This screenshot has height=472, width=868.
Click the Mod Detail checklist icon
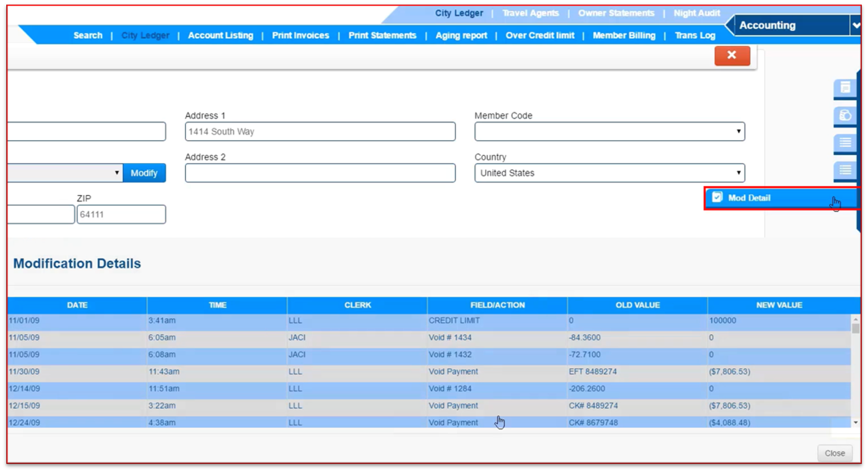click(717, 198)
